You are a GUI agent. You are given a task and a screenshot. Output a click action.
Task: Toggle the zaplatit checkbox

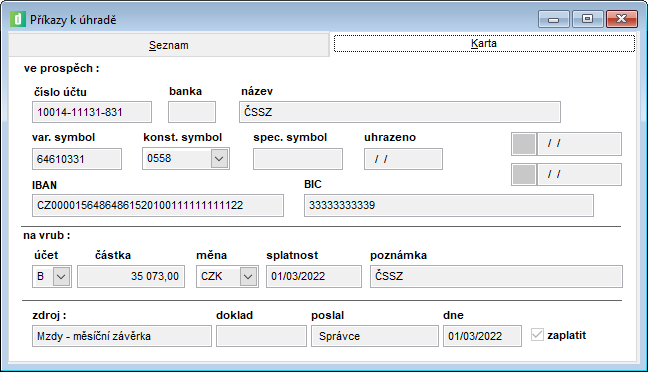[x=537, y=335]
